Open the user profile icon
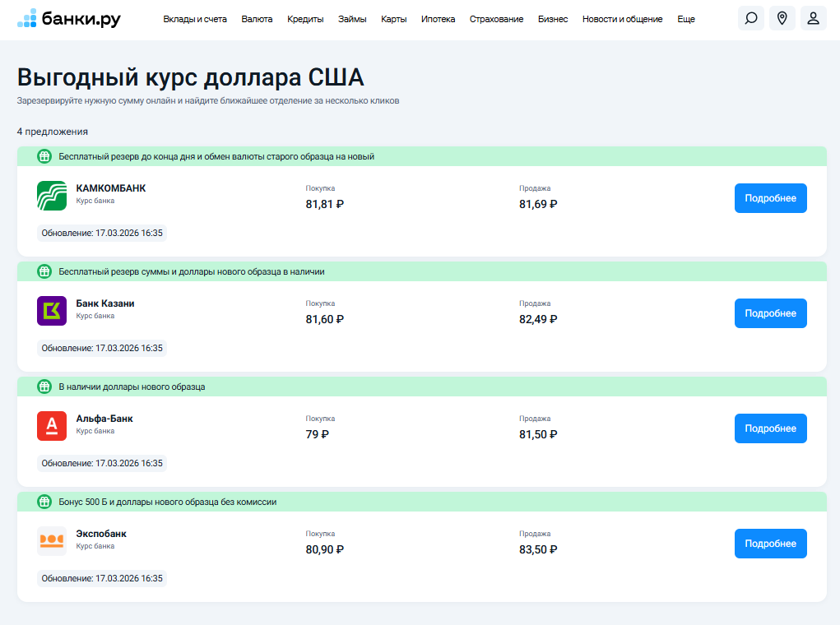The width and height of the screenshot is (840, 625). click(x=813, y=17)
